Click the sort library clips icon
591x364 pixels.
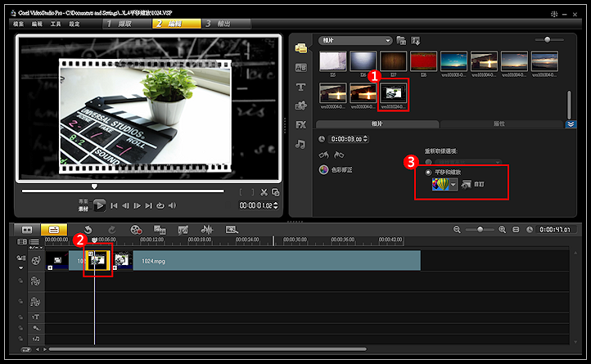[415, 40]
